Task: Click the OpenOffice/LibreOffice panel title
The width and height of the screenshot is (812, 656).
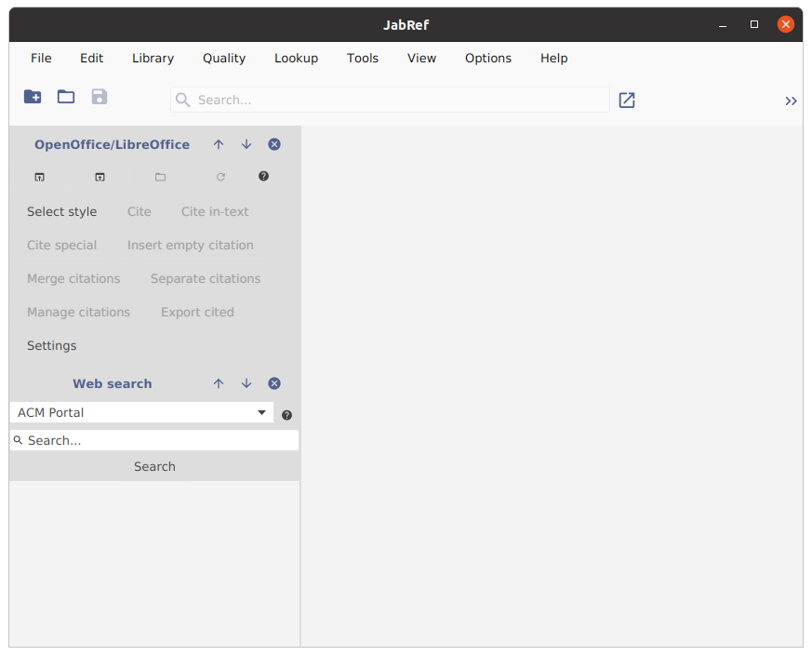Action: pos(112,144)
